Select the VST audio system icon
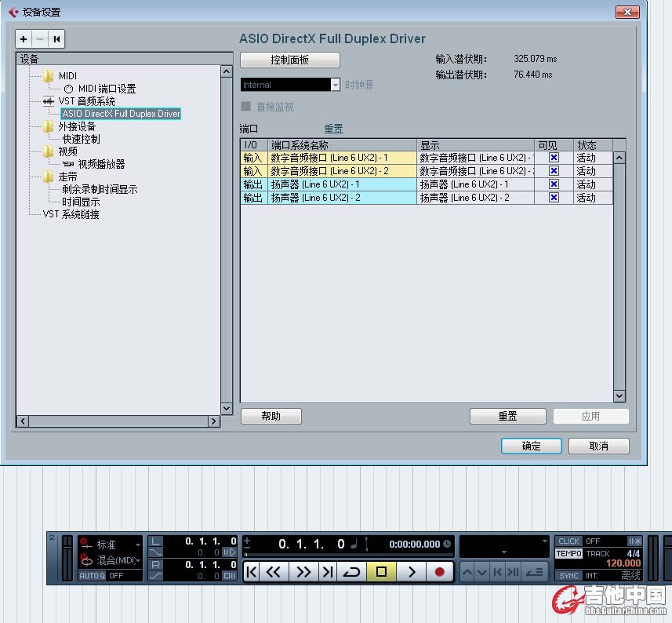 [x=48, y=102]
